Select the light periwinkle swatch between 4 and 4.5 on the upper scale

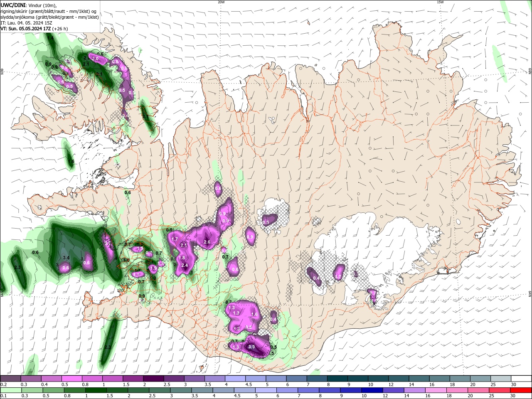pos(235,379)
